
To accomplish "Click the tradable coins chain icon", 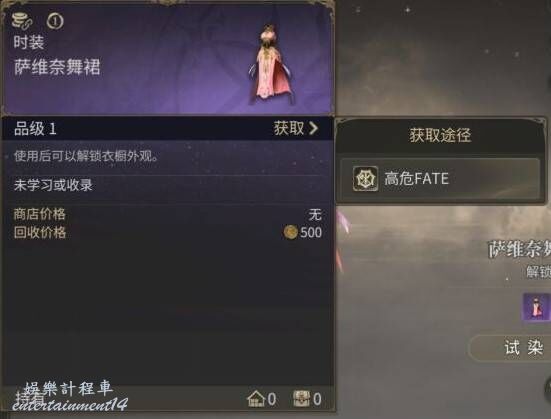I will click(x=22, y=20).
